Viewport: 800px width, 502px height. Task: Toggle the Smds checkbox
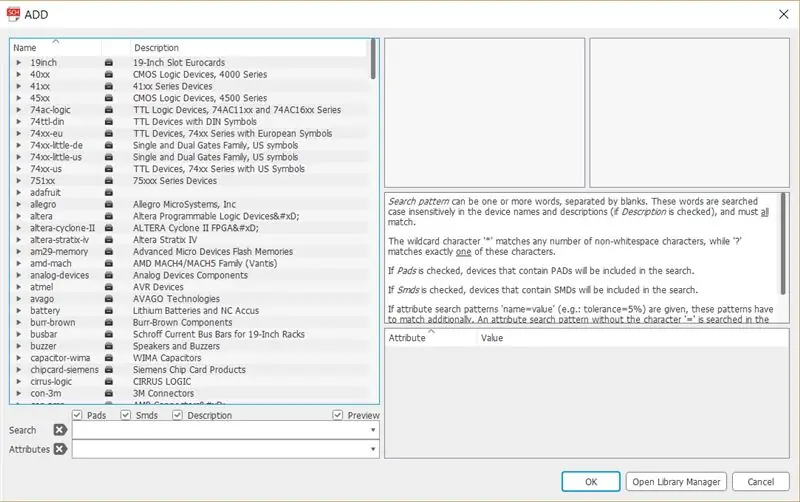(x=126, y=415)
